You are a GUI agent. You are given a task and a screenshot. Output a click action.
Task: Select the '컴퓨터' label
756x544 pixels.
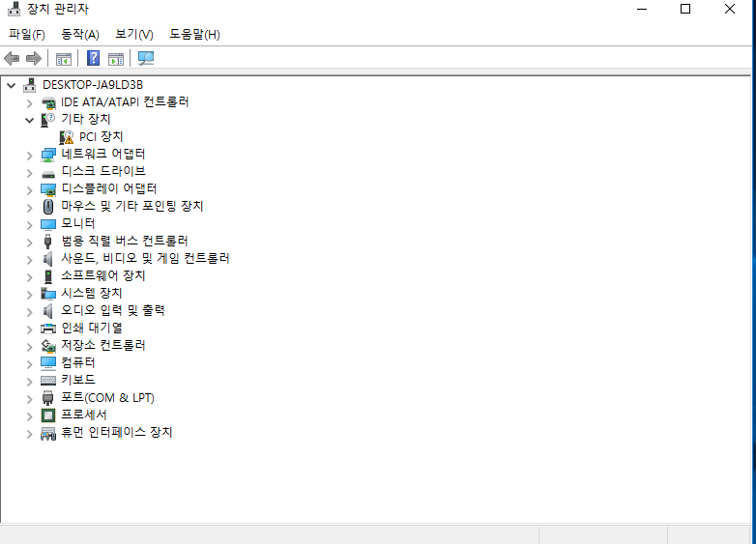tap(78, 362)
